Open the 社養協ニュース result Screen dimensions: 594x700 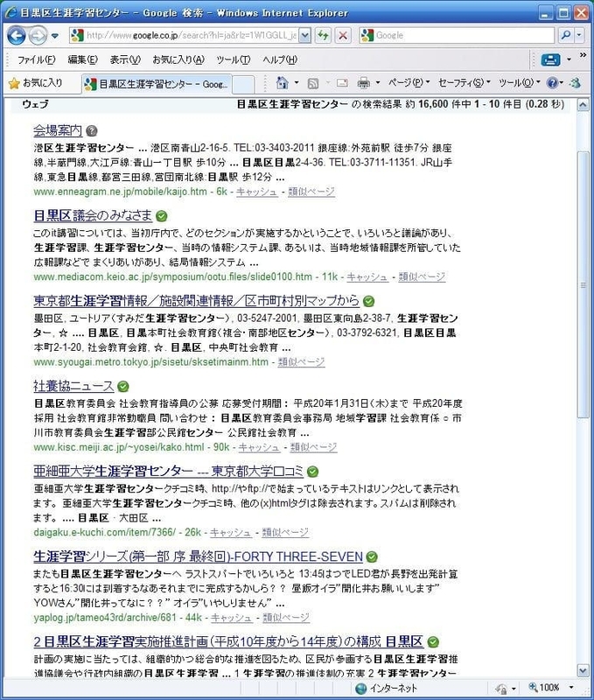(73, 386)
